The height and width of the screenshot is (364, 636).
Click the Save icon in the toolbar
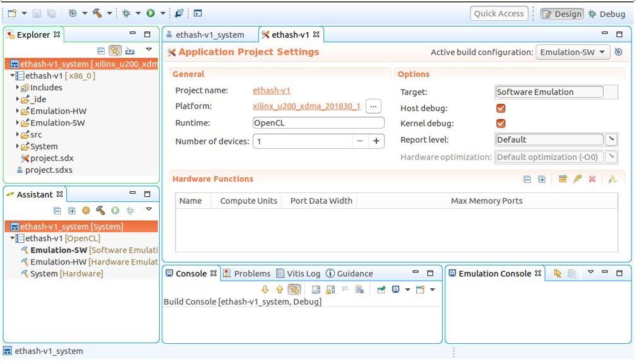[37, 13]
